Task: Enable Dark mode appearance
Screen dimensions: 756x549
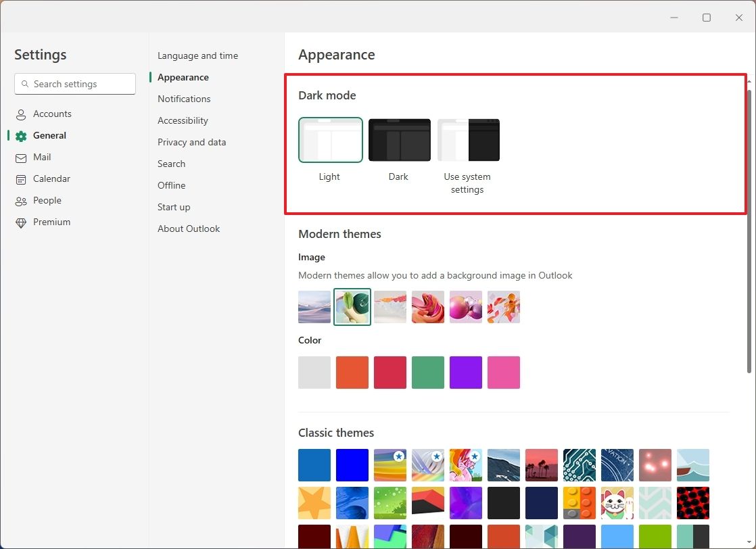Action: tap(399, 140)
